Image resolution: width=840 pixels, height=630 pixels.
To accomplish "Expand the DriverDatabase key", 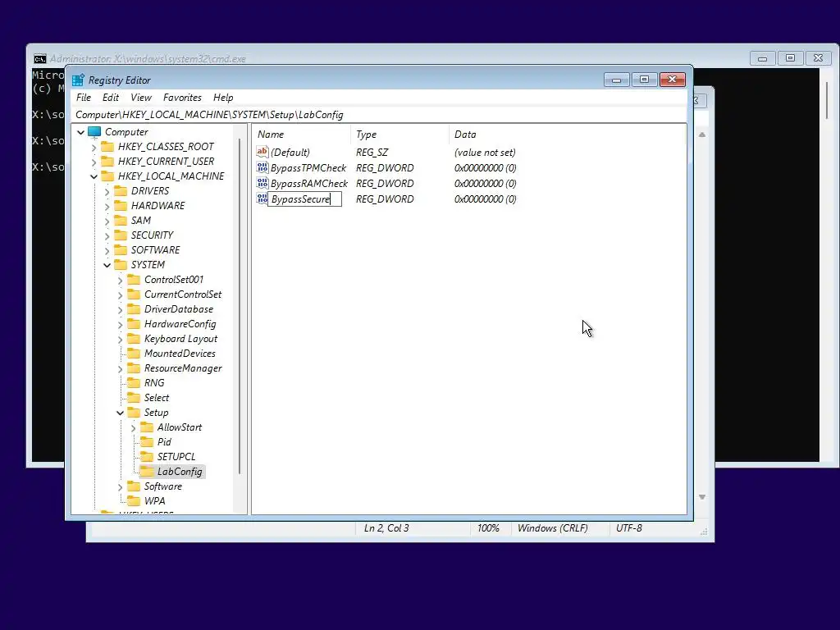I will [x=120, y=309].
